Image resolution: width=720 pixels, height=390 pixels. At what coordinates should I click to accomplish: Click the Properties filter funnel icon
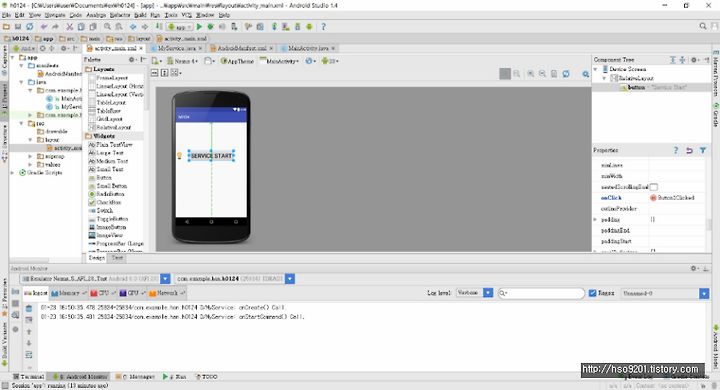pos(703,150)
